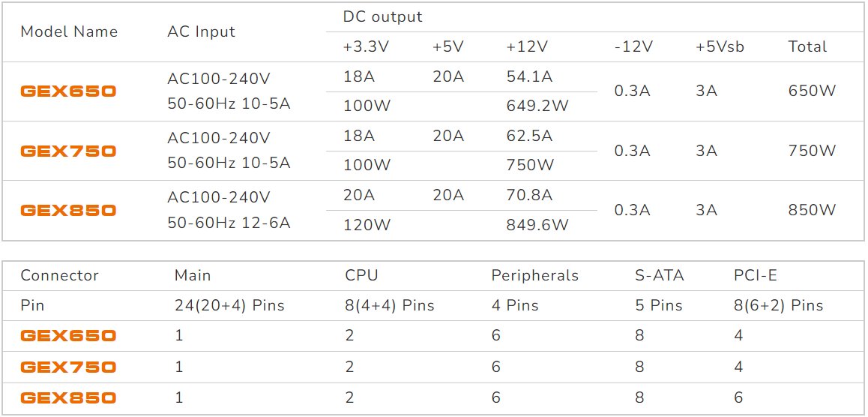Click the 649.2W value cell
868x417 pixels.
tap(537, 106)
